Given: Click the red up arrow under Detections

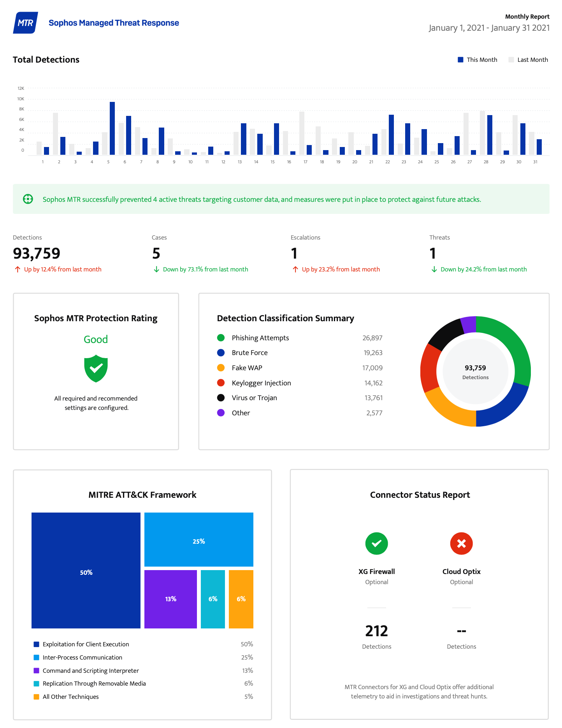Looking at the screenshot, I should click(18, 269).
